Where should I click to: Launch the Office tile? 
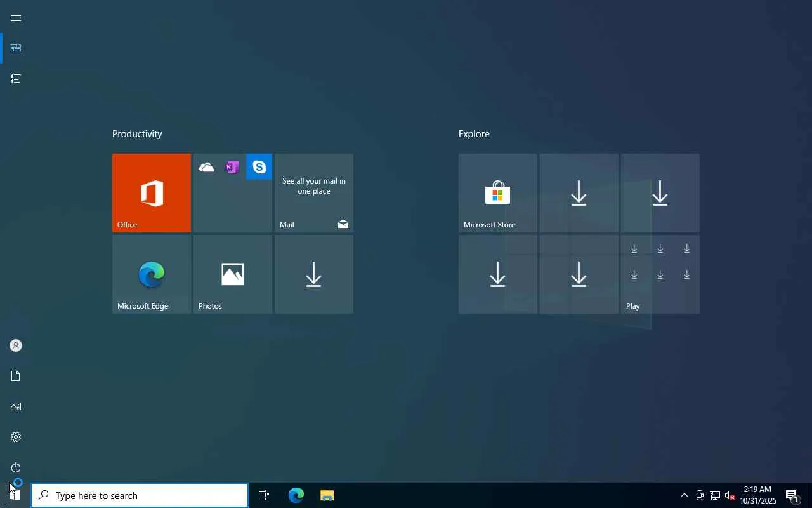click(x=152, y=193)
